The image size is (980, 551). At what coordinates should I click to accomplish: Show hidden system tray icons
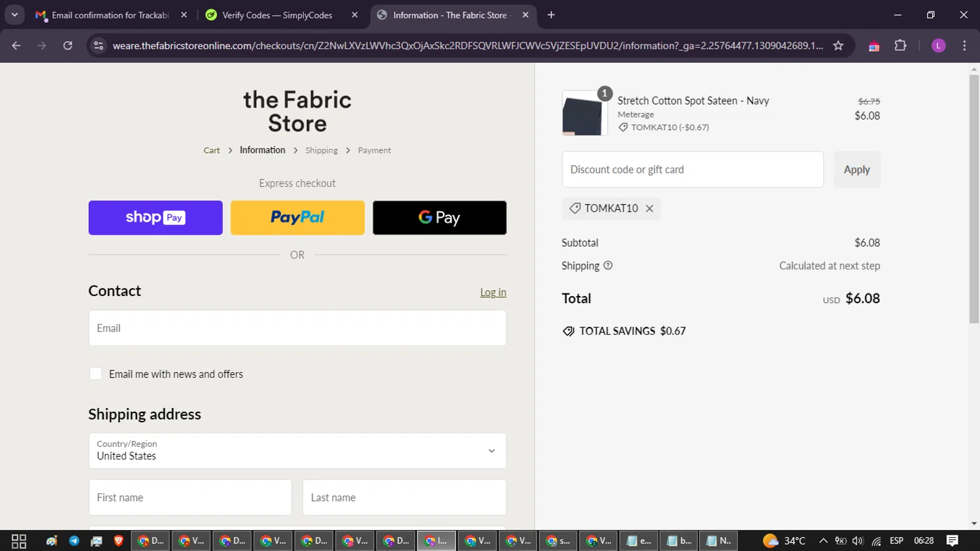pyautogui.click(x=823, y=541)
